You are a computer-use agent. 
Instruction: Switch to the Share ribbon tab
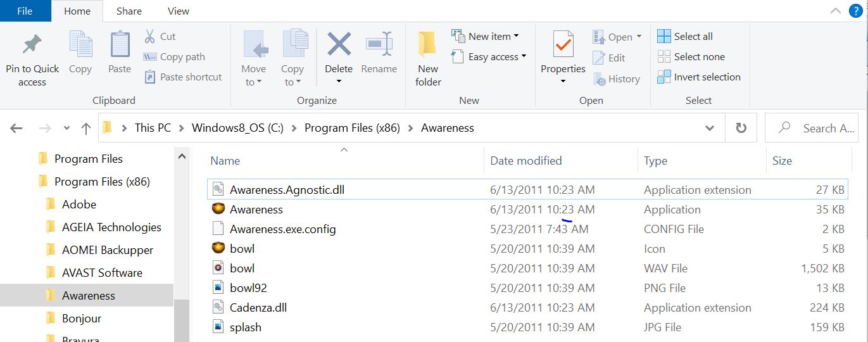pyautogui.click(x=129, y=11)
